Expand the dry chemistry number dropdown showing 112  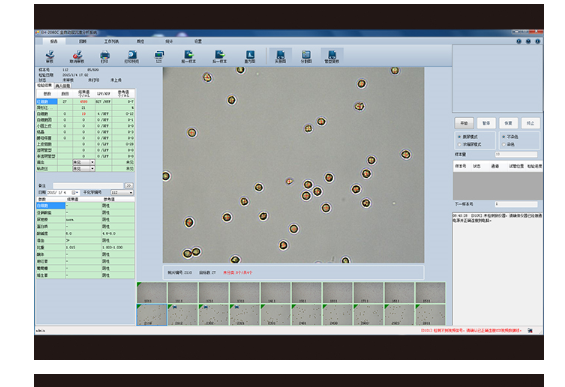pos(122,192)
